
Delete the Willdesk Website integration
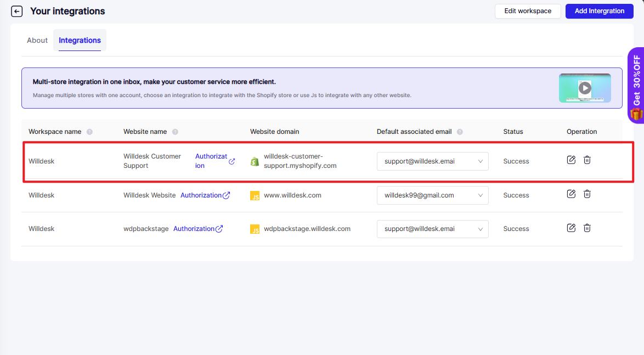pos(587,194)
